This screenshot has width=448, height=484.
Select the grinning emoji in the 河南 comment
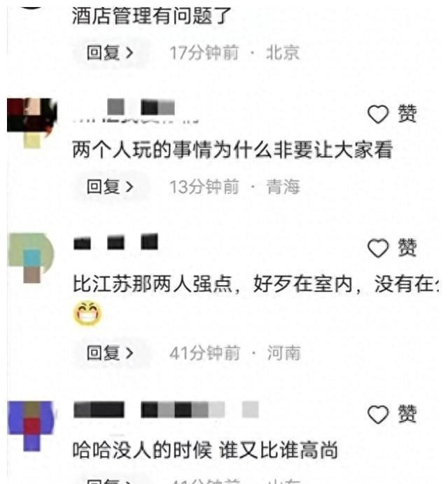click(87, 313)
